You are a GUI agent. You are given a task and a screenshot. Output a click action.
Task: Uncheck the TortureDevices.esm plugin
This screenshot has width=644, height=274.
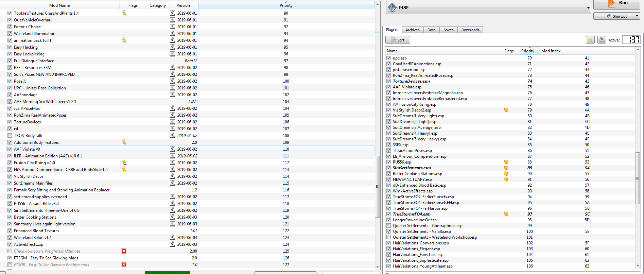388,81
